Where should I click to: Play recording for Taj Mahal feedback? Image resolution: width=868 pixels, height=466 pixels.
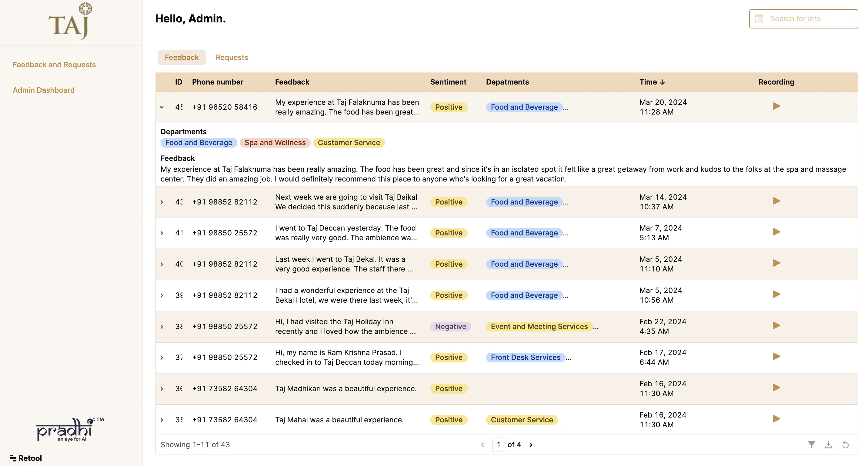click(776, 419)
